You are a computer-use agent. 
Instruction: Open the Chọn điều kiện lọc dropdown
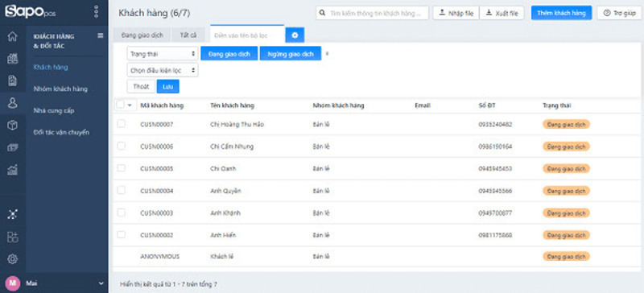click(163, 70)
